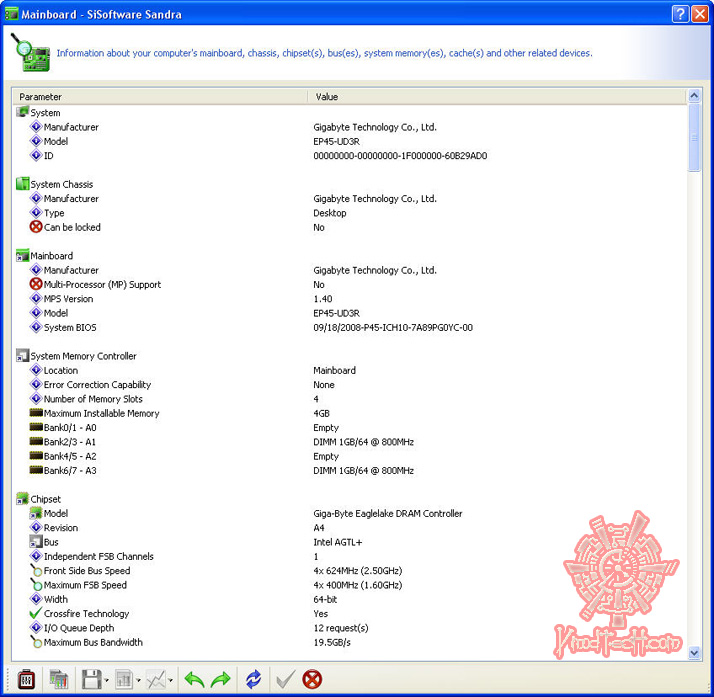Click the value 'Giga-Byte Eaglelake DRAM Controller'
This screenshot has height=697, width=714.
tap(388, 513)
